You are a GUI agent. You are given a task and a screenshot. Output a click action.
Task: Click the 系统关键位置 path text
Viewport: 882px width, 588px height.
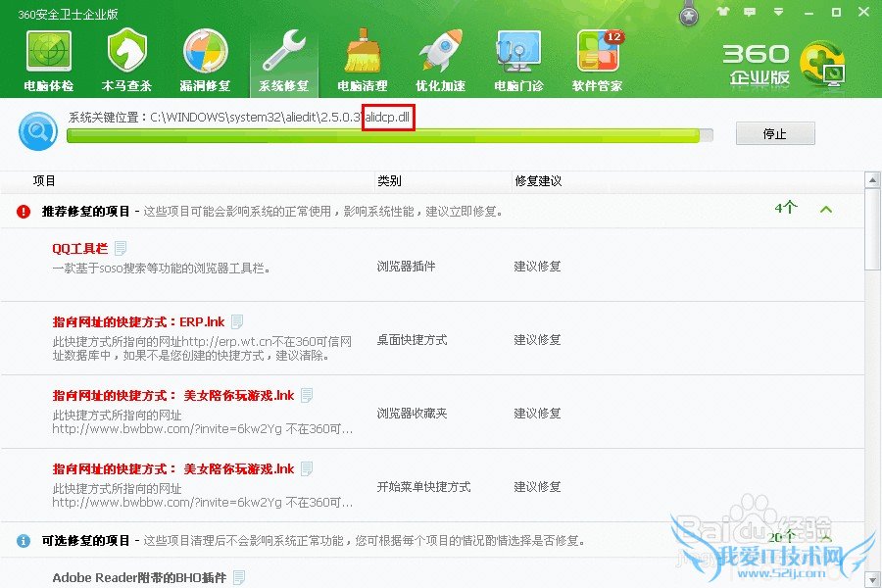[239, 117]
